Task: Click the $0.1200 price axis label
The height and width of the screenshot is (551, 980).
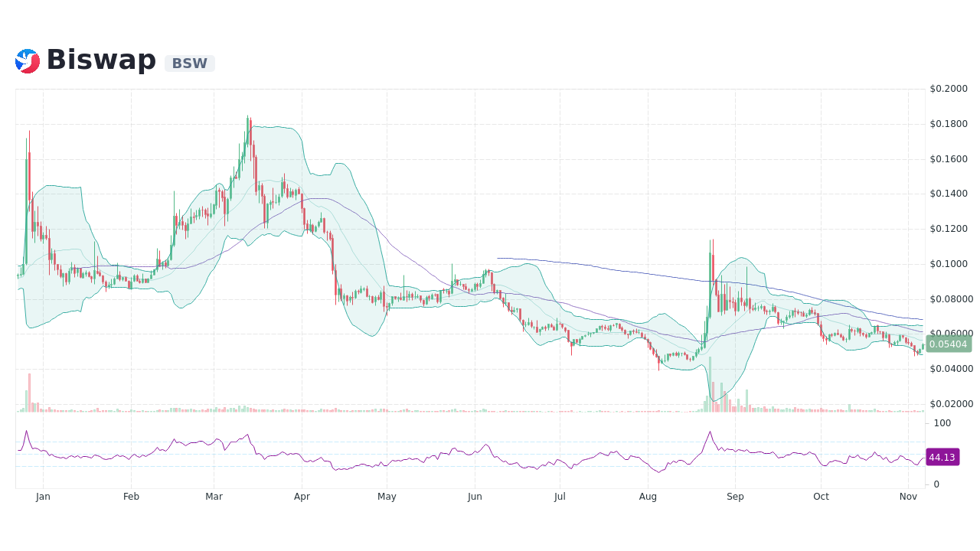Action: 949,229
